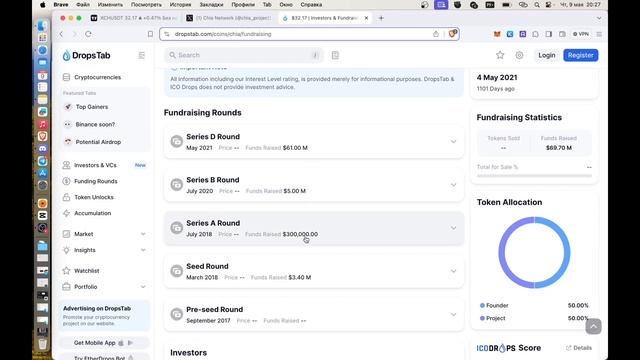640x360 pixels.
Task: Click the news icon next to Search
Action: pyautogui.click(x=335, y=55)
